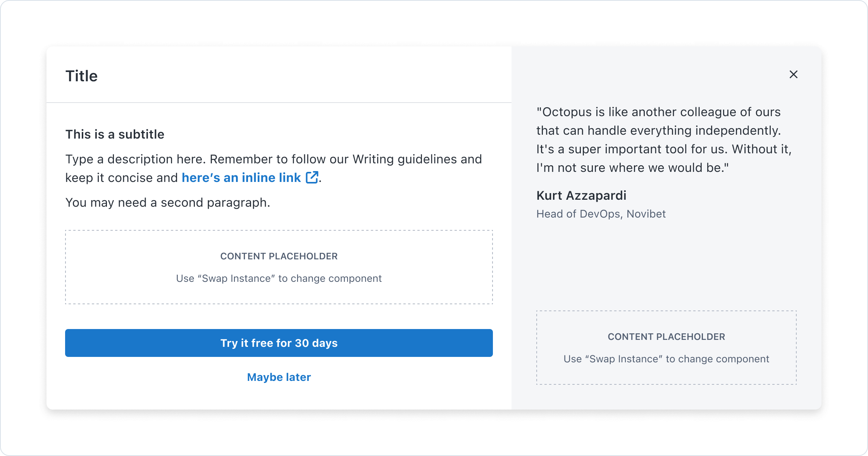Screen dimensions: 868x456
Task: Dismiss the dialog using the X button
Action: coord(793,74)
